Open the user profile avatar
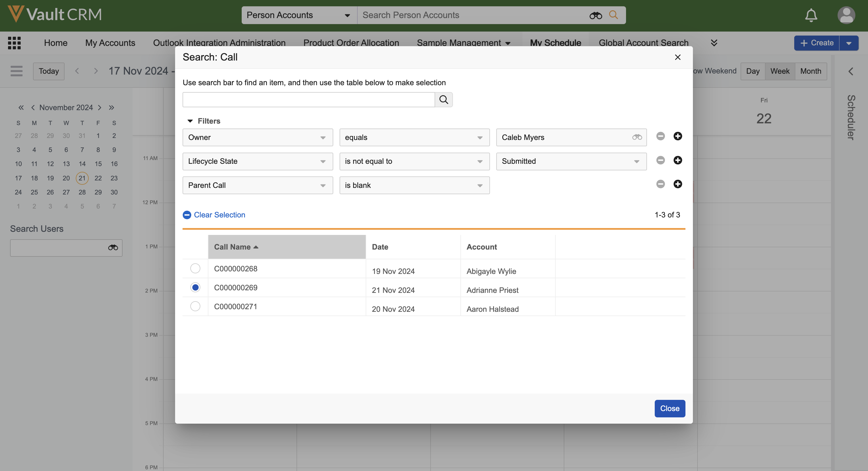Image resolution: width=868 pixels, height=471 pixels. point(846,15)
